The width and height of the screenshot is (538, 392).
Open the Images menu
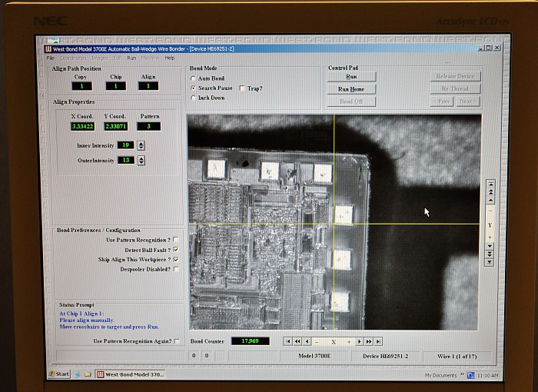click(100, 58)
